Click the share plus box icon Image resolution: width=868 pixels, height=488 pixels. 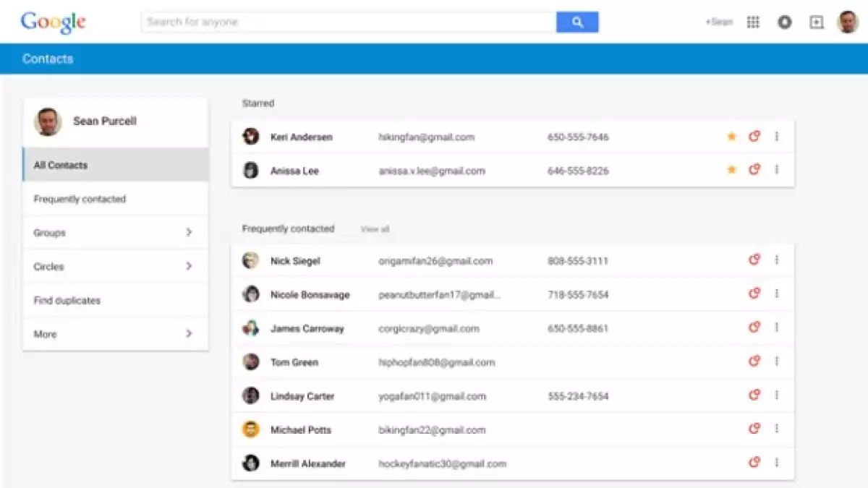(817, 22)
